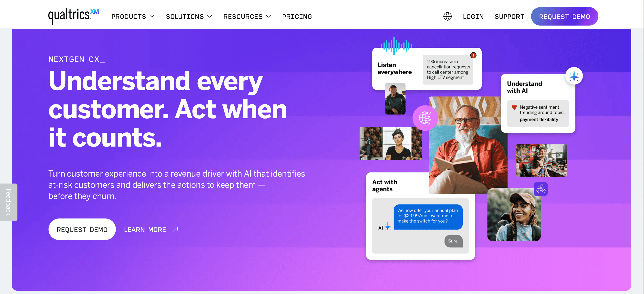Click the pink globe network circle icon
Viewport: 644px width, 294px height.
[425, 118]
